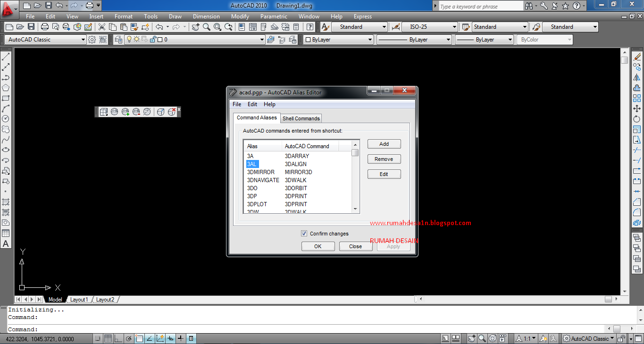Click the ShowMotion icon on the status bar
The image size is (644, 344).
coord(502,338)
